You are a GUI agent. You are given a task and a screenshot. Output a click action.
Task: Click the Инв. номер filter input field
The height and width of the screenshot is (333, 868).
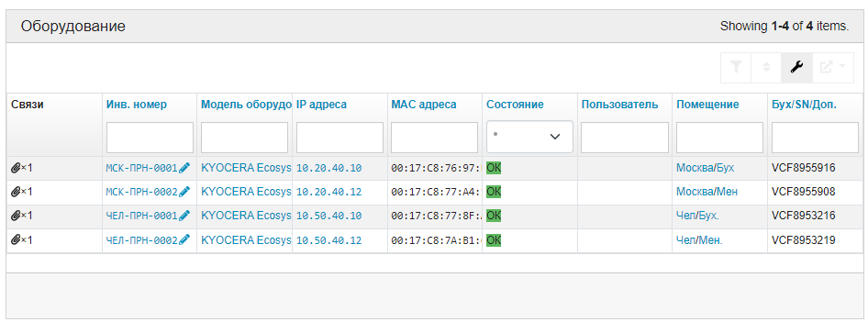point(150,138)
